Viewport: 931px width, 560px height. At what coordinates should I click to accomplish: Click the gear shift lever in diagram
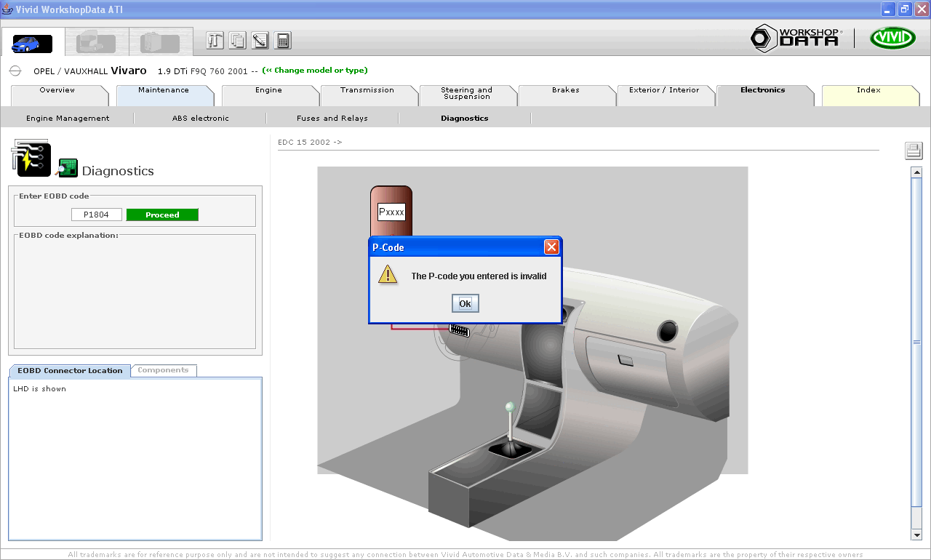tap(511, 429)
